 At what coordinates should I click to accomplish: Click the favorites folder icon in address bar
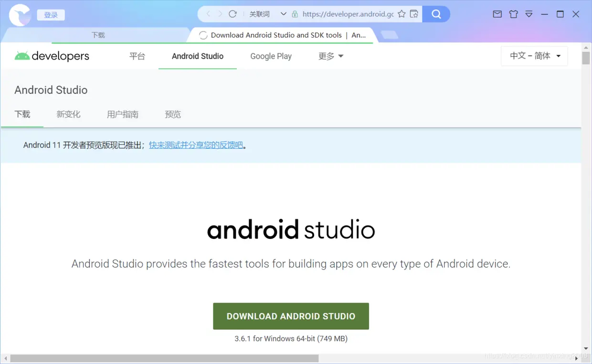pos(414,14)
